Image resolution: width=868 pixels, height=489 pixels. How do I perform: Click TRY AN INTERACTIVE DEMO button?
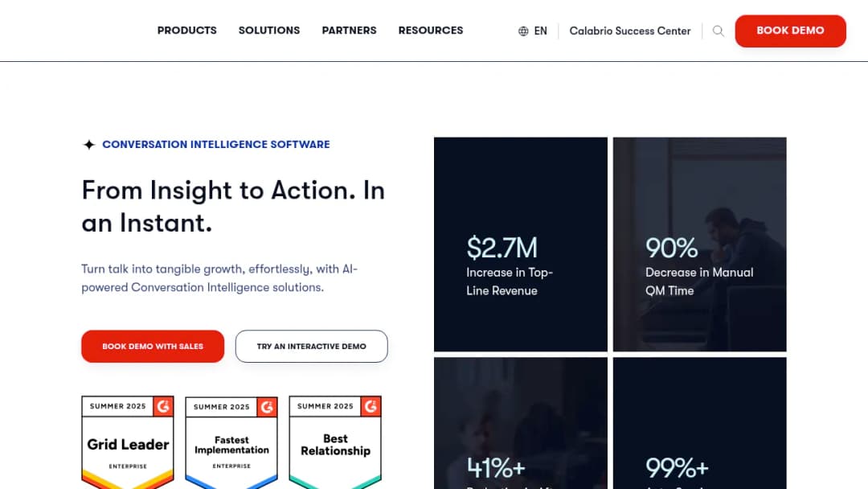coord(311,346)
